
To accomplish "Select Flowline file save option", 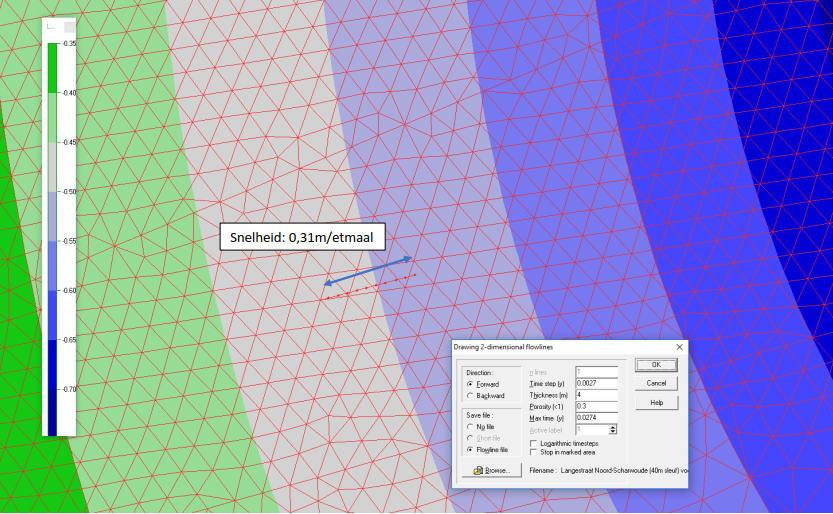I will click(x=470, y=450).
